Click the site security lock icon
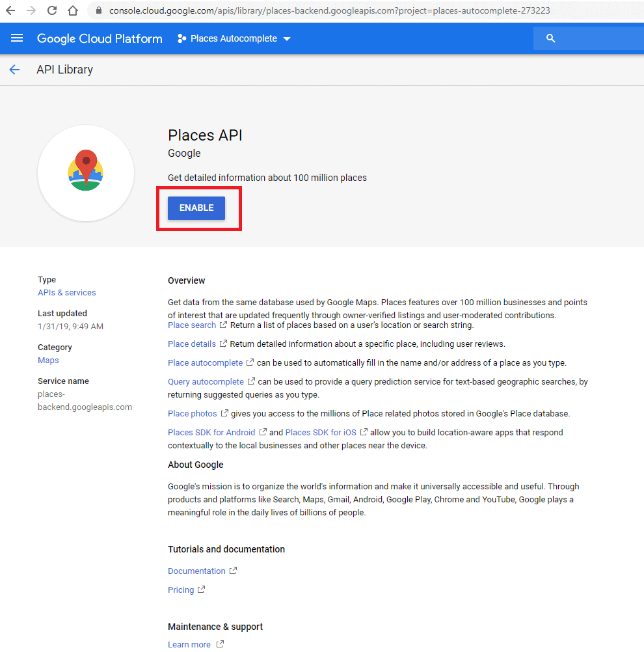 (x=98, y=11)
